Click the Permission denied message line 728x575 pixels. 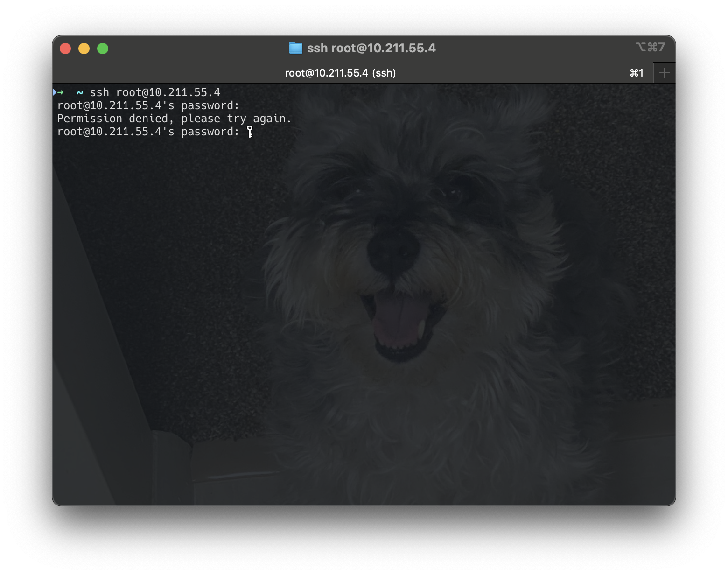click(174, 119)
